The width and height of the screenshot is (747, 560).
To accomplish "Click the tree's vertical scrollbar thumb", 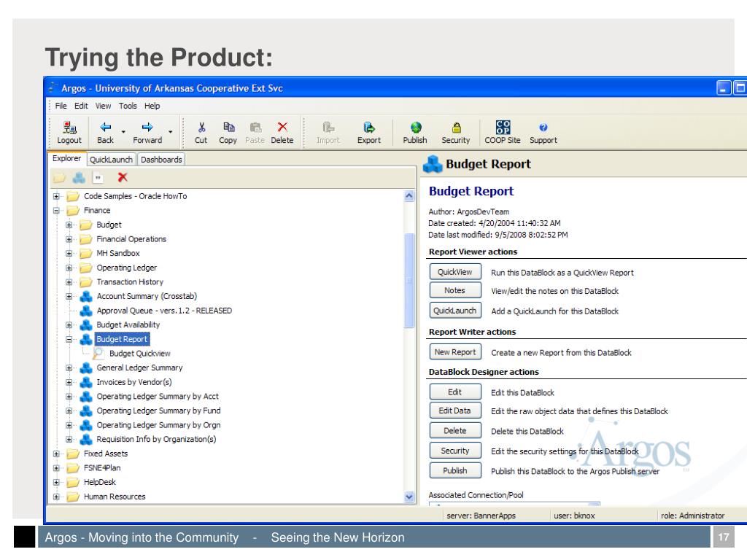I will [409, 280].
